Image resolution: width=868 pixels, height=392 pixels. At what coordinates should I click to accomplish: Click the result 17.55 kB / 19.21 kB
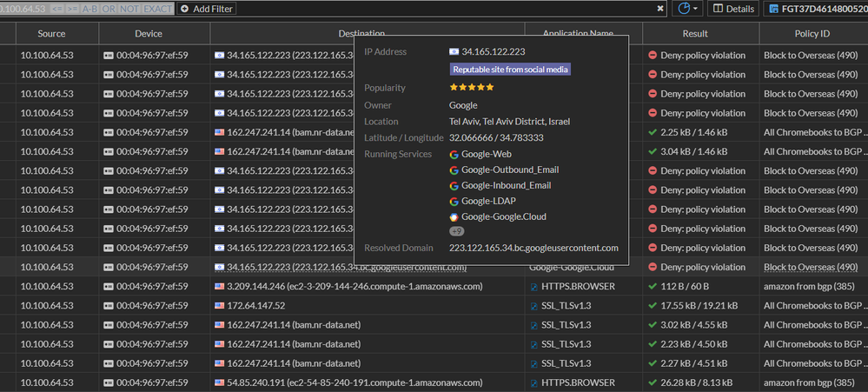point(699,306)
